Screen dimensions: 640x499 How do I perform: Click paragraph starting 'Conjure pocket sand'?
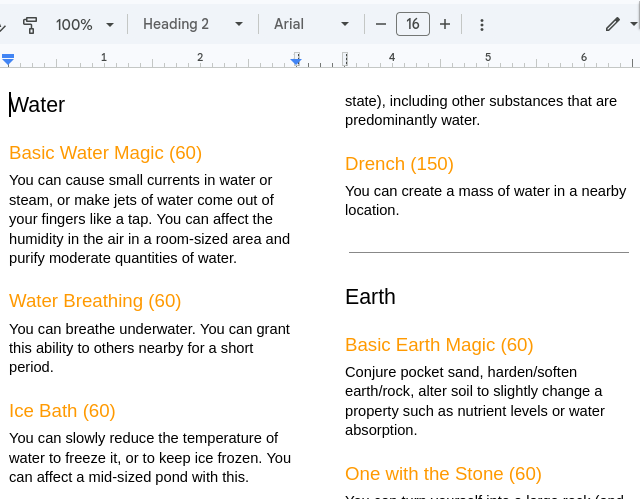pyautogui.click(x=475, y=401)
